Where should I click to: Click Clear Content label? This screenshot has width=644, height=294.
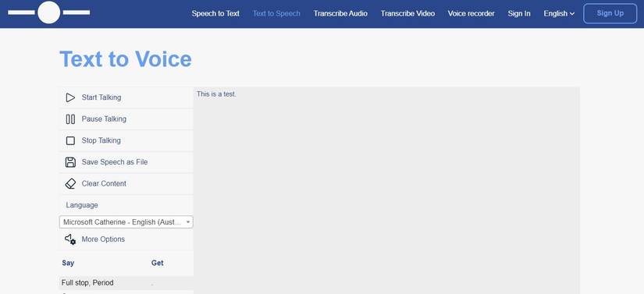pyautogui.click(x=104, y=184)
